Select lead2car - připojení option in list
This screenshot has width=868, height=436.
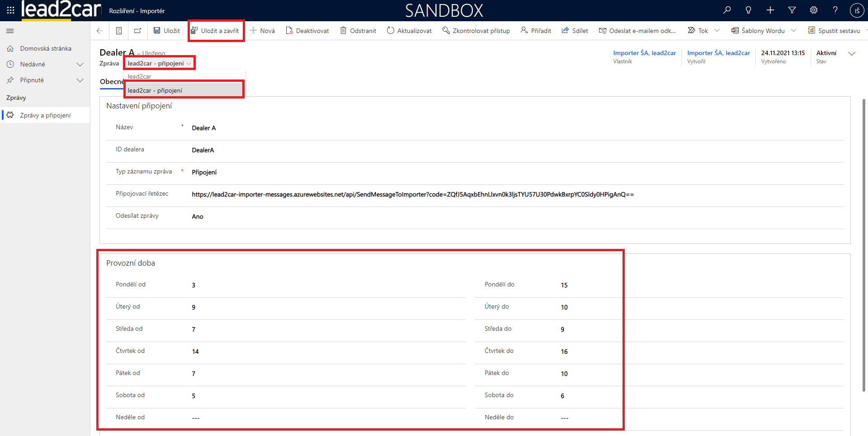click(155, 90)
